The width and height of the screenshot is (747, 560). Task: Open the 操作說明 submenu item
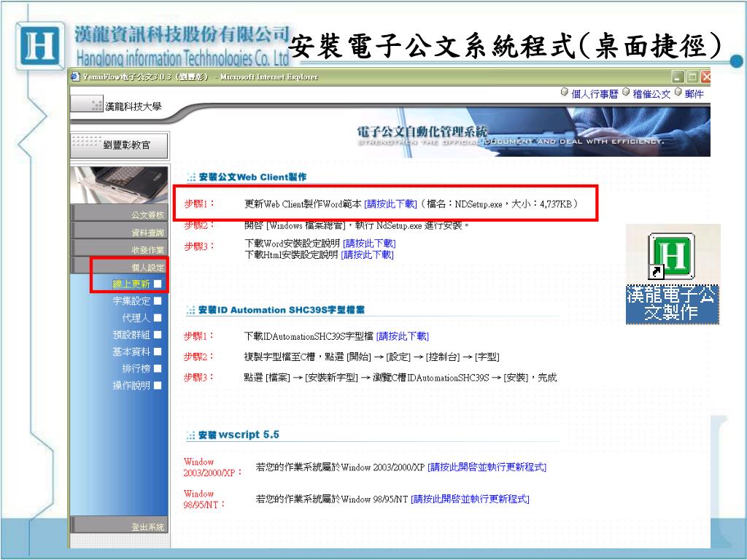tap(131, 385)
